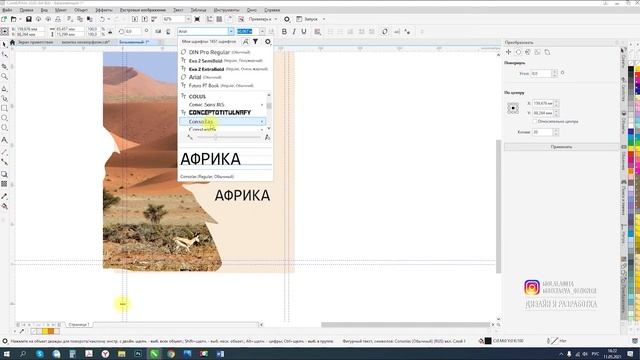Select the Rotate tab icon in Transform docker
Viewport: 640px width, 360px height.
(x=518, y=52)
